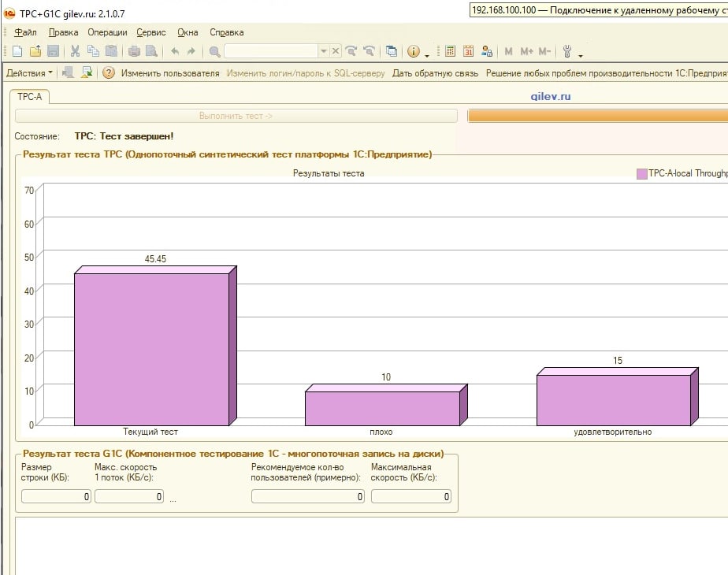
Task: Open the Окна menu
Action: (188, 32)
